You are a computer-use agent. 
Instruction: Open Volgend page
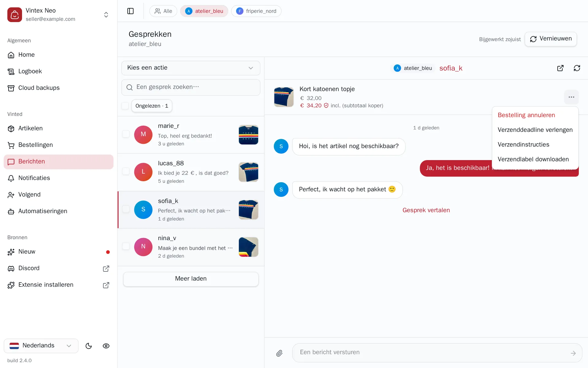point(58,194)
